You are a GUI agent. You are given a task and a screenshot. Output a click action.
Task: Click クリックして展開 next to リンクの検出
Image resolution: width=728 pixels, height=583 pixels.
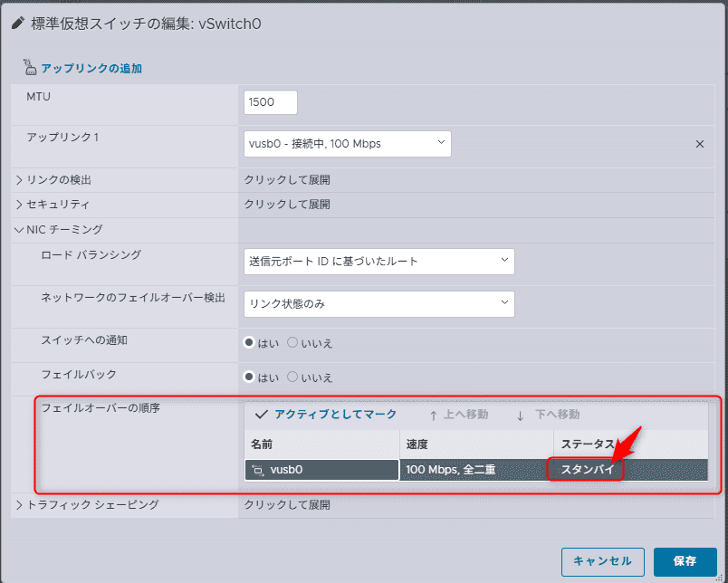[287, 180]
